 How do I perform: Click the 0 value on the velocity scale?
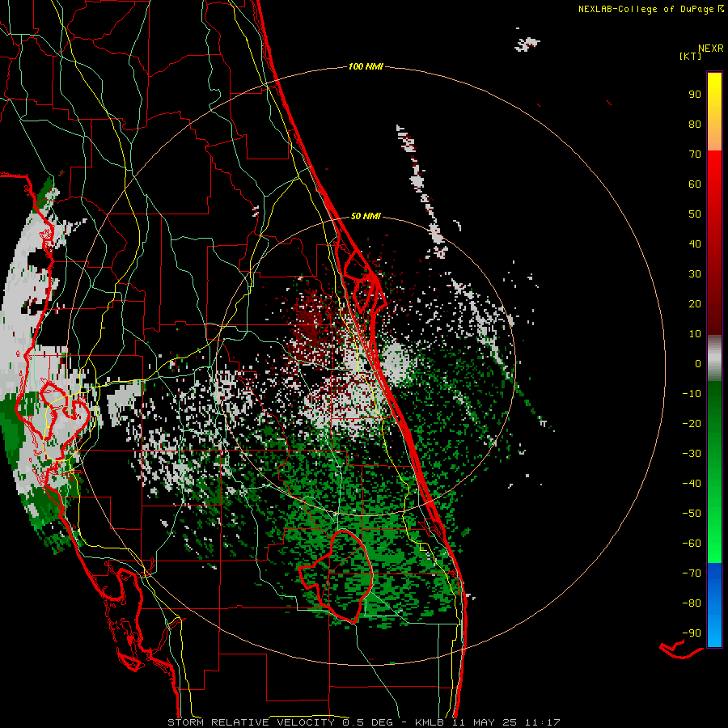click(698, 364)
